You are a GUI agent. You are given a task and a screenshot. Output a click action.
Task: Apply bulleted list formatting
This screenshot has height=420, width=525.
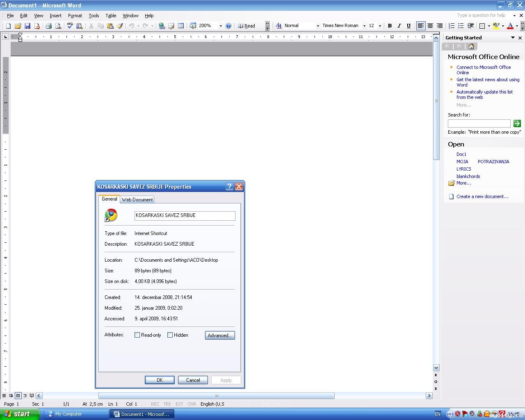coord(461,26)
